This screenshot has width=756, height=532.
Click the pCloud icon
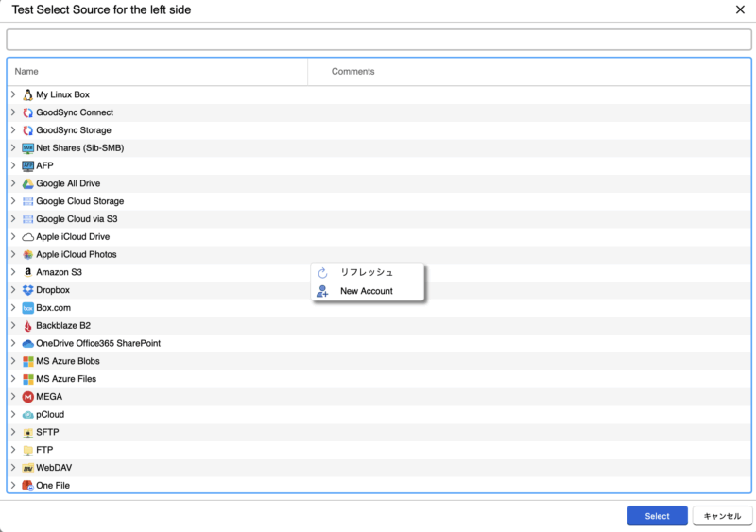[27, 415]
